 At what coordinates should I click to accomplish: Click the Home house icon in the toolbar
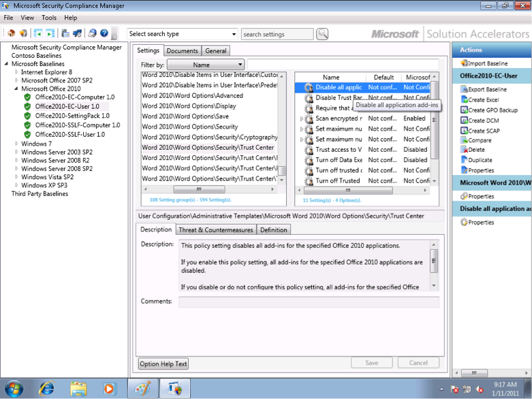[12, 33]
